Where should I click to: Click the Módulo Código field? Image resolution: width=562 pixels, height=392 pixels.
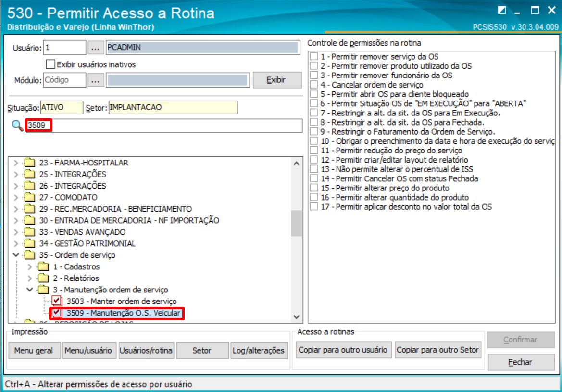(64, 80)
